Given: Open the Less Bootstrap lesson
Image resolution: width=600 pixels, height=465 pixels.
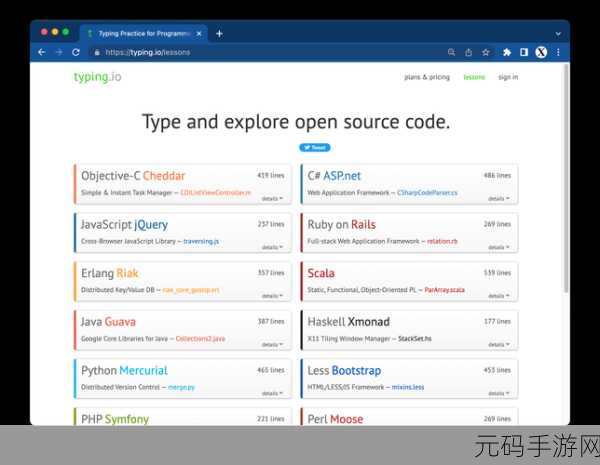Looking at the screenshot, I should click(344, 370).
